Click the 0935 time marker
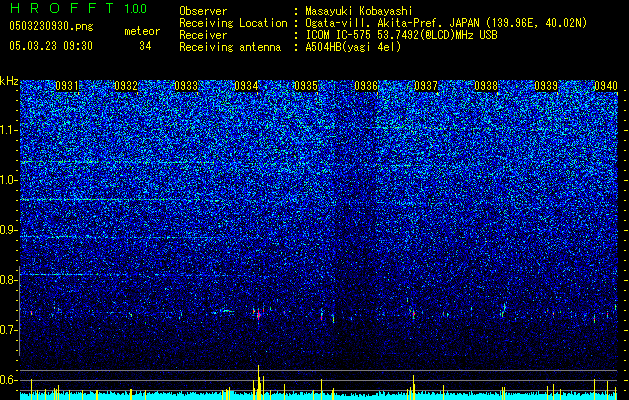The width and height of the screenshot is (629, 400). click(306, 86)
